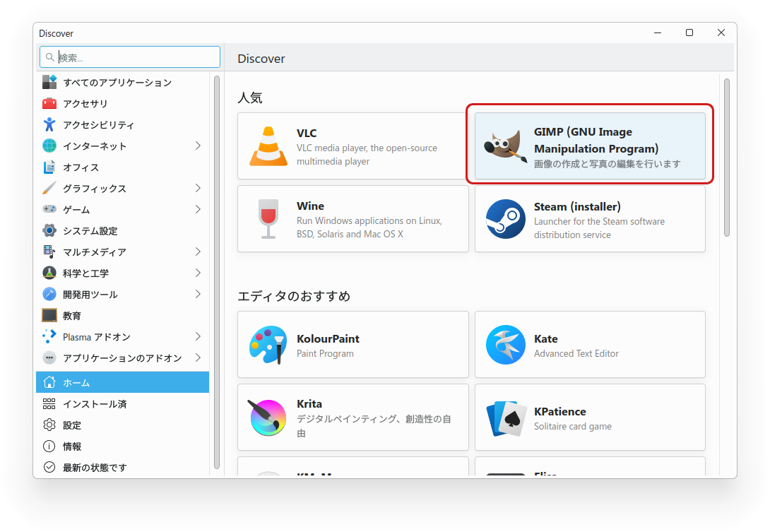Image resolution: width=770 pixels, height=532 pixels.
Task: Click the KPatience app title
Action: (x=559, y=412)
